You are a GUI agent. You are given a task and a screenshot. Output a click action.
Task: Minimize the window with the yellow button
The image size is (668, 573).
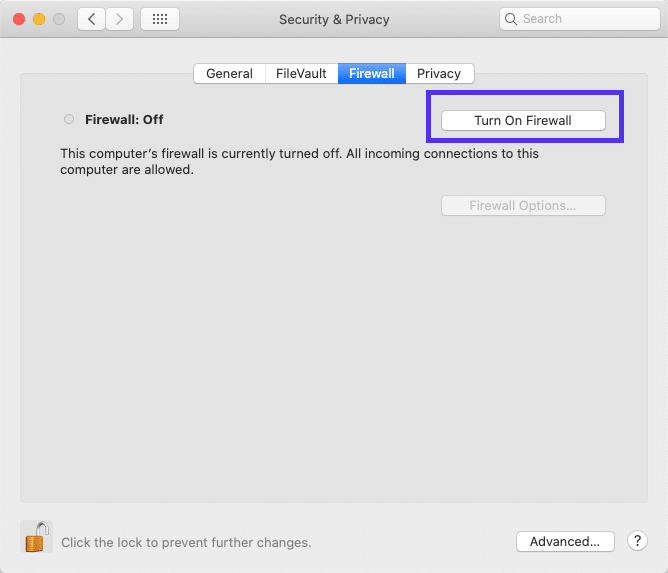pyautogui.click(x=40, y=19)
